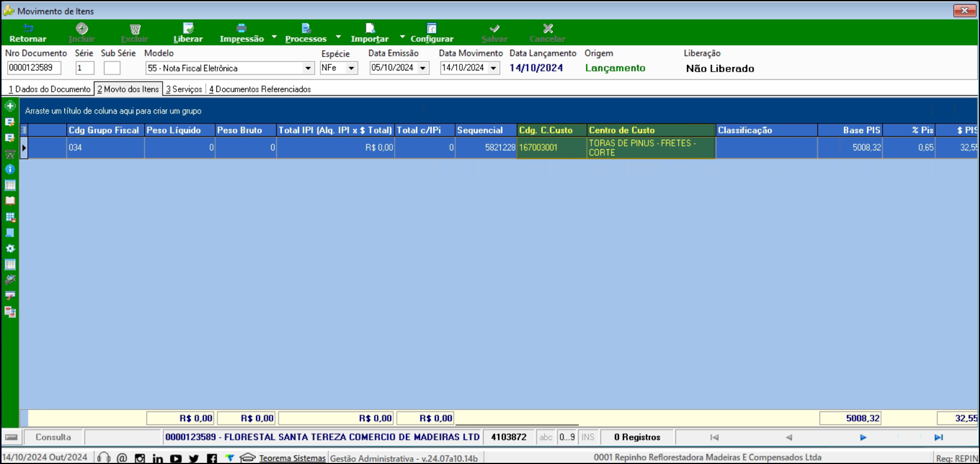Viewport: 980px width, 464px height.
Task: Click the sidebar icon with red pen line
Action: click(x=10, y=296)
